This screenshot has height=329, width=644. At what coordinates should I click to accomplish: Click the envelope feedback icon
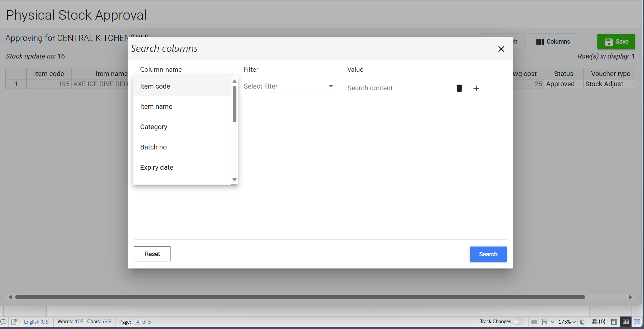pyautogui.click(x=637, y=322)
